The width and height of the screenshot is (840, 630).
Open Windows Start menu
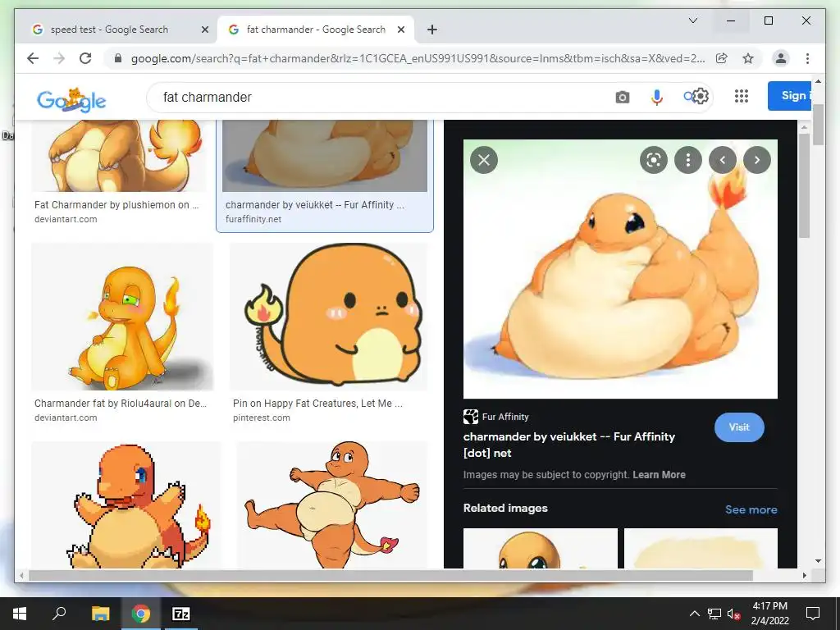click(20, 614)
